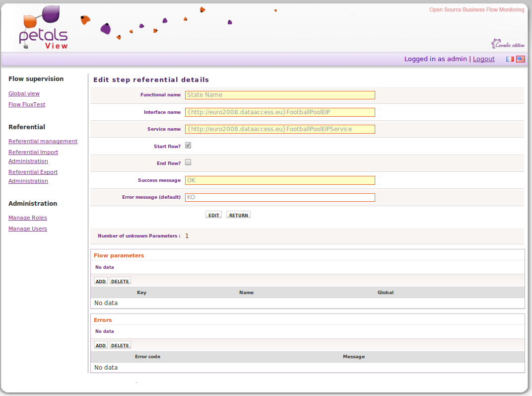Switch language using the US flag
The height and width of the screenshot is (396, 532).
[x=520, y=59]
